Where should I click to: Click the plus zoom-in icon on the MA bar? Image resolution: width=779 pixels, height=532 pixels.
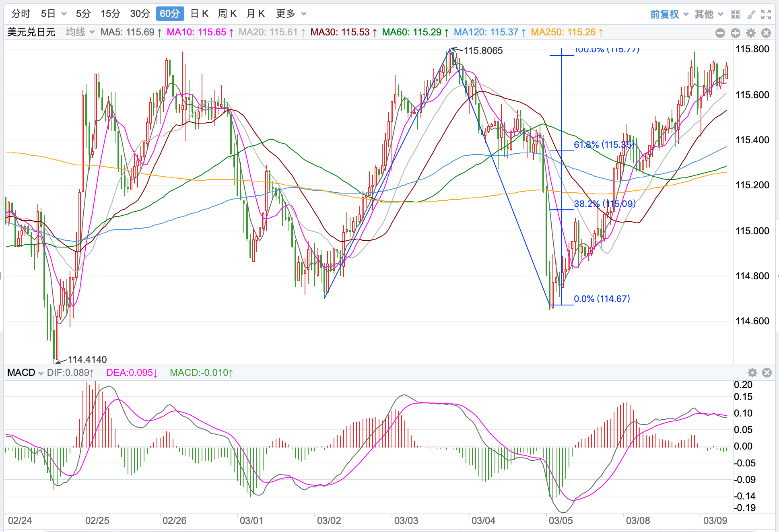[x=736, y=33]
